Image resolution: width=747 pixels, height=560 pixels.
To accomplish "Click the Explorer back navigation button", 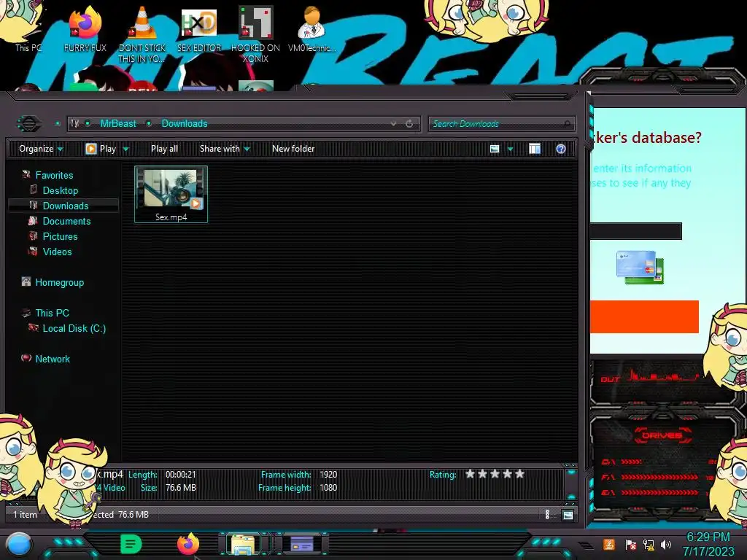I will pos(29,124).
